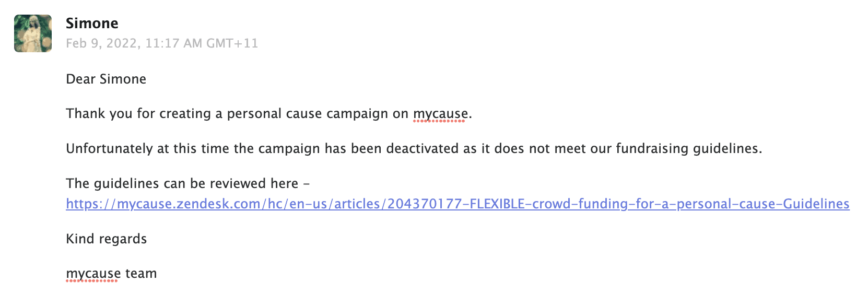Click the word team in the signature
The image size is (868, 305).
coord(141,274)
